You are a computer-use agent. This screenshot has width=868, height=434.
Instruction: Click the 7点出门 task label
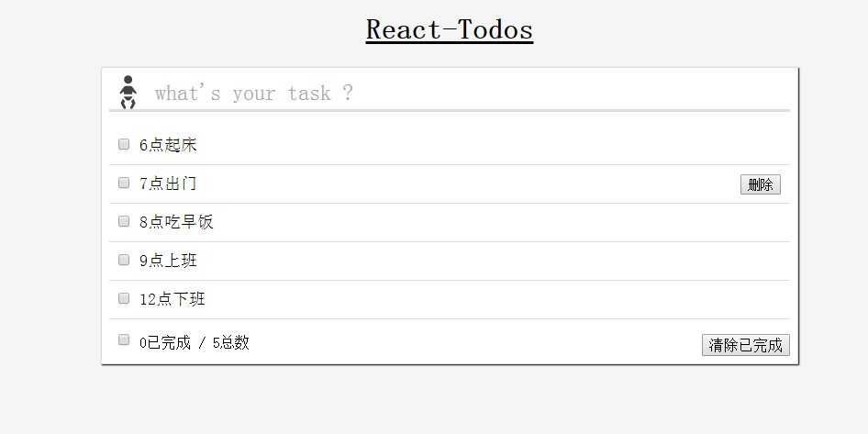coord(168,184)
